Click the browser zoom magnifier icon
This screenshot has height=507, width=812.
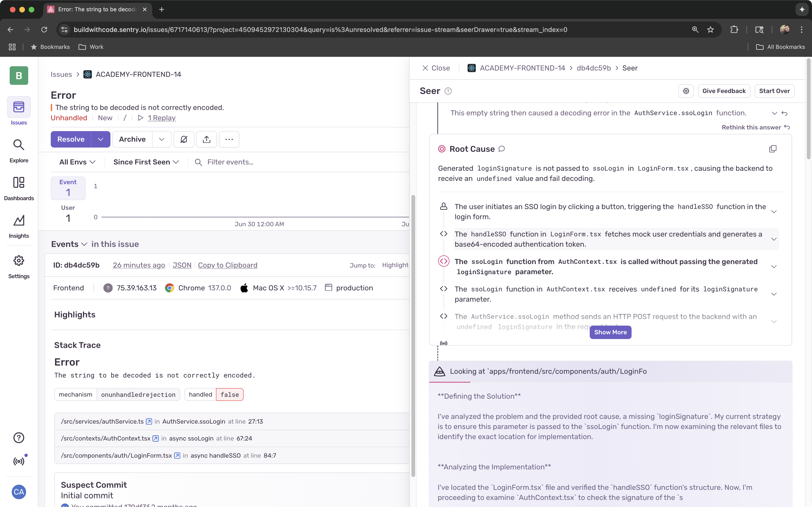pos(695,30)
